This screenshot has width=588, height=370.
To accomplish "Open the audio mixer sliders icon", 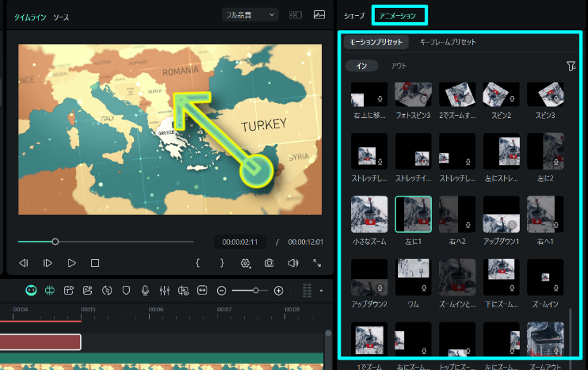I will [164, 291].
